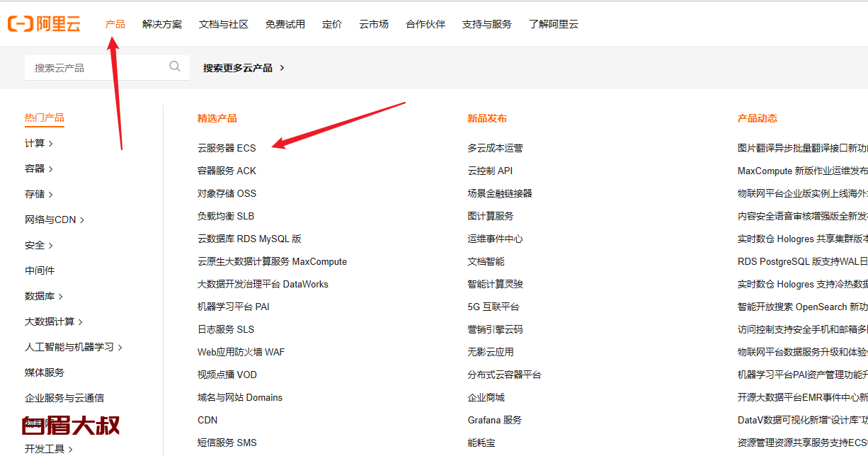Image resolution: width=868 pixels, height=456 pixels.
Task: Open 图计算服务 link
Action: (491, 216)
